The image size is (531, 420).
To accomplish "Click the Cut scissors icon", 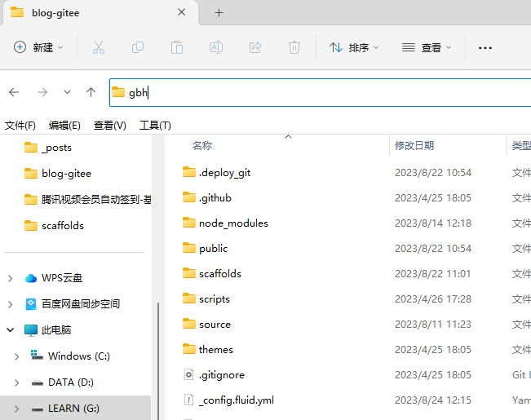I will point(99,47).
